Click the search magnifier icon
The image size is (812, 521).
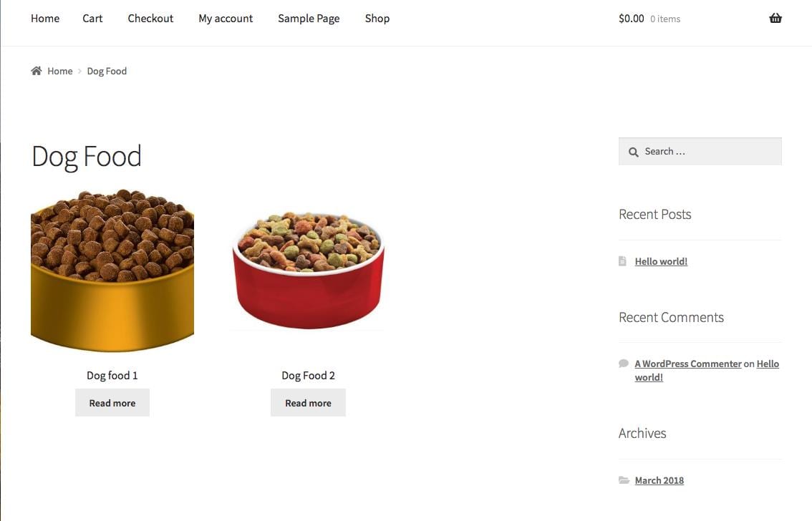(x=633, y=152)
